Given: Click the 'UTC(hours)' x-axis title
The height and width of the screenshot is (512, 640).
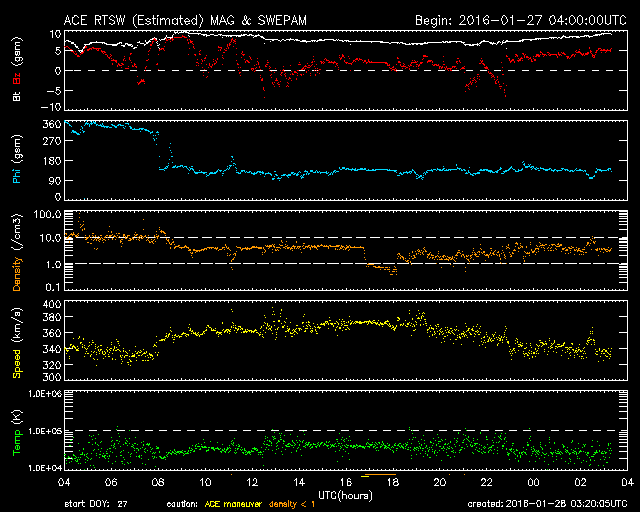Looking at the screenshot, I should 345,496.
